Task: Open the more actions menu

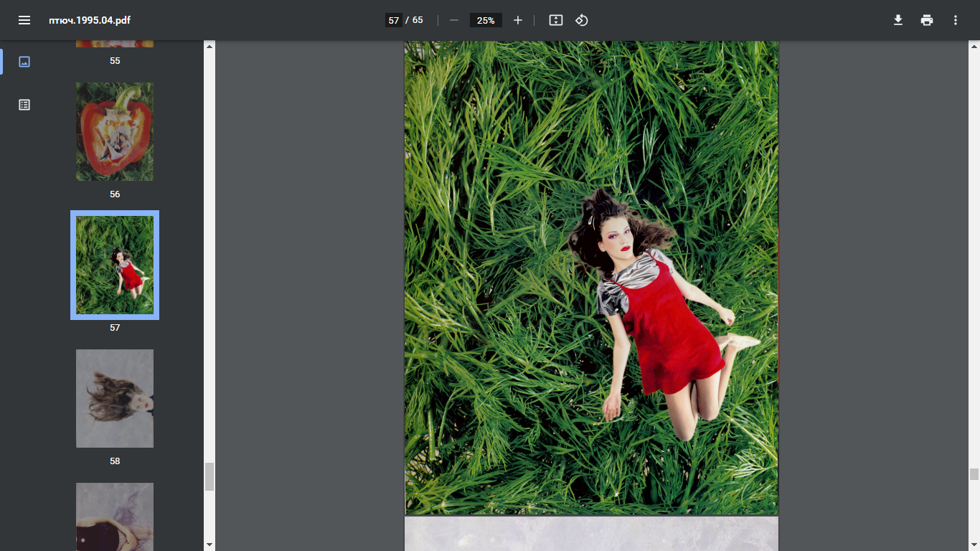Action: pyautogui.click(x=956, y=20)
